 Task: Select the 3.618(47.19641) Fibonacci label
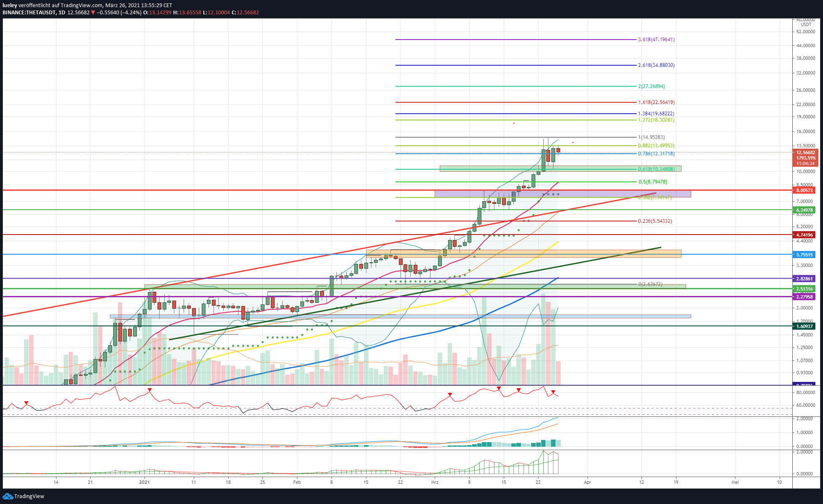pyautogui.click(x=656, y=40)
